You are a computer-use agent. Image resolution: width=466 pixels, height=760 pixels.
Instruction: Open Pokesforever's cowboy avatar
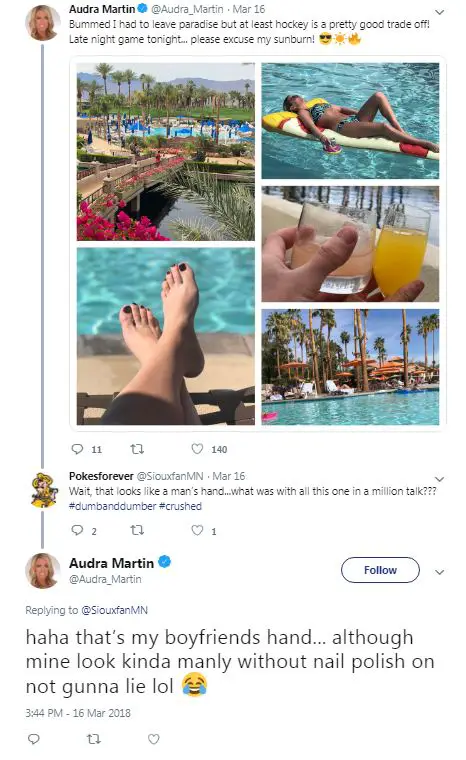click(x=43, y=491)
